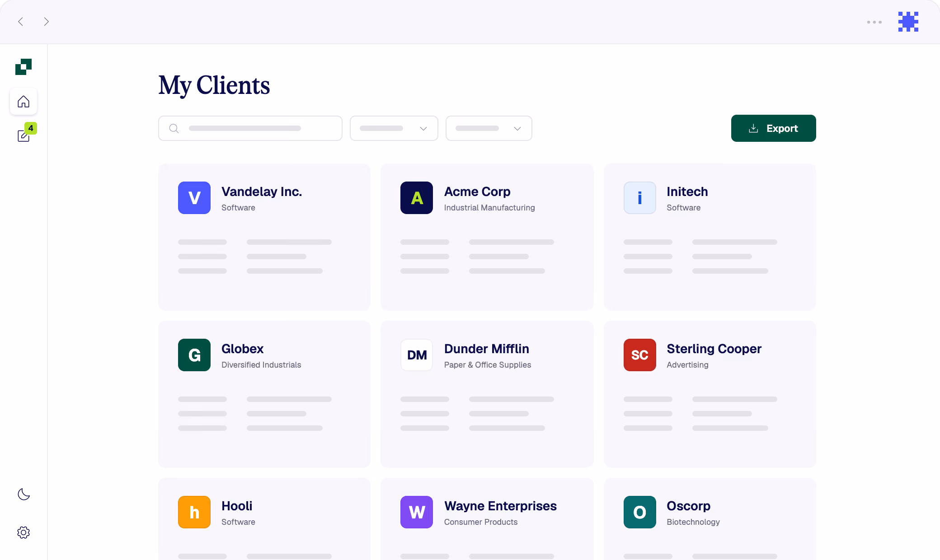Click the Initech i logo
Viewport: 940px width, 560px height.
(x=640, y=198)
